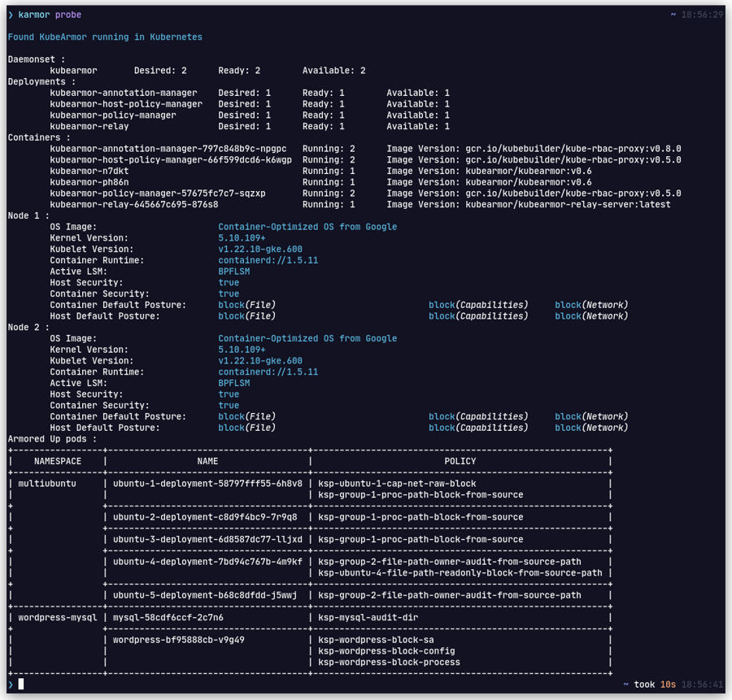Image resolution: width=732 pixels, height=700 pixels.
Task: Click the top timestamp '18:56:29'
Action: coord(702,15)
